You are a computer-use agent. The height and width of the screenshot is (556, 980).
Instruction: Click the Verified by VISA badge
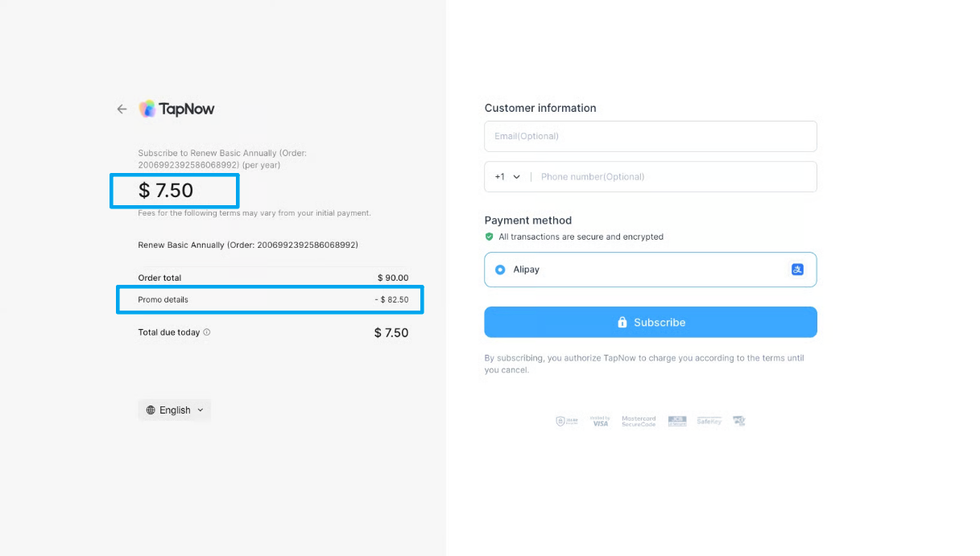pyautogui.click(x=600, y=421)
